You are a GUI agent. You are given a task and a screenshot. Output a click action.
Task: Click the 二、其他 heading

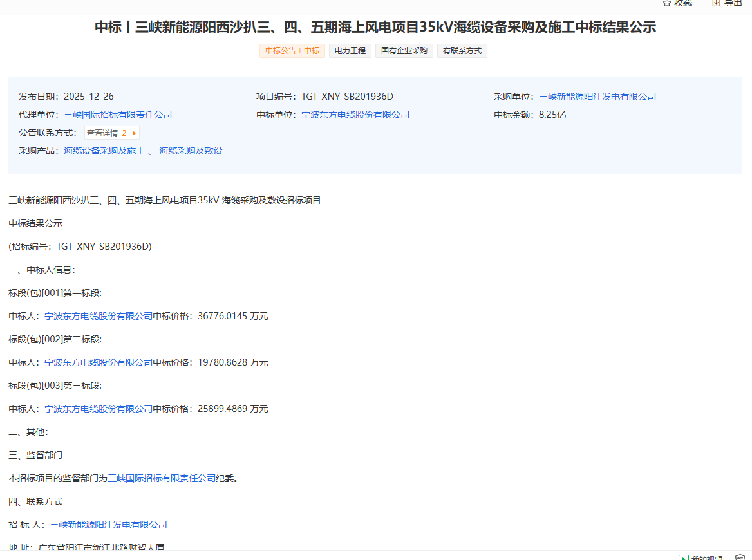click(x=28, y=432)
